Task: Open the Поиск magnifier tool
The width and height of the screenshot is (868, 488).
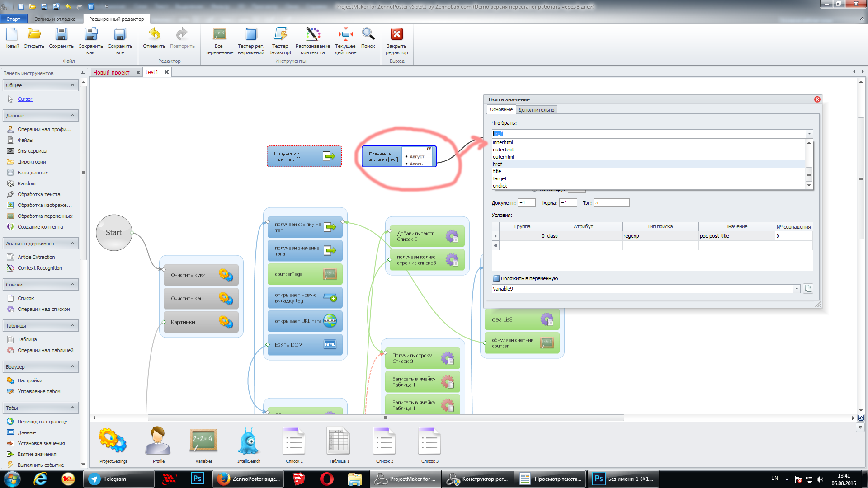Action: [x=368, y=34]
